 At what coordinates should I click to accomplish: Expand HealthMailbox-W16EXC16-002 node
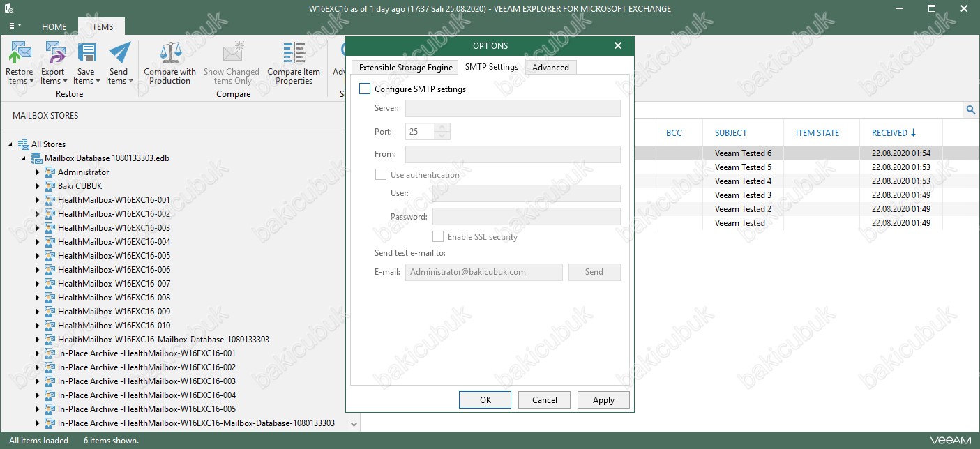click(38, 214)
